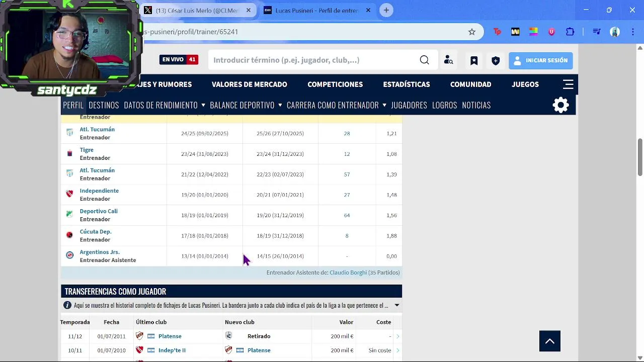This screenshot has height=362, width=644.
Task: Click the search magnifier icon
Action: [425, 60]
